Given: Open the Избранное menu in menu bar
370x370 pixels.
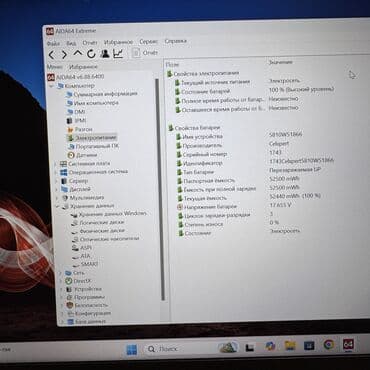Looking at the screenshot, I should 118,42.
